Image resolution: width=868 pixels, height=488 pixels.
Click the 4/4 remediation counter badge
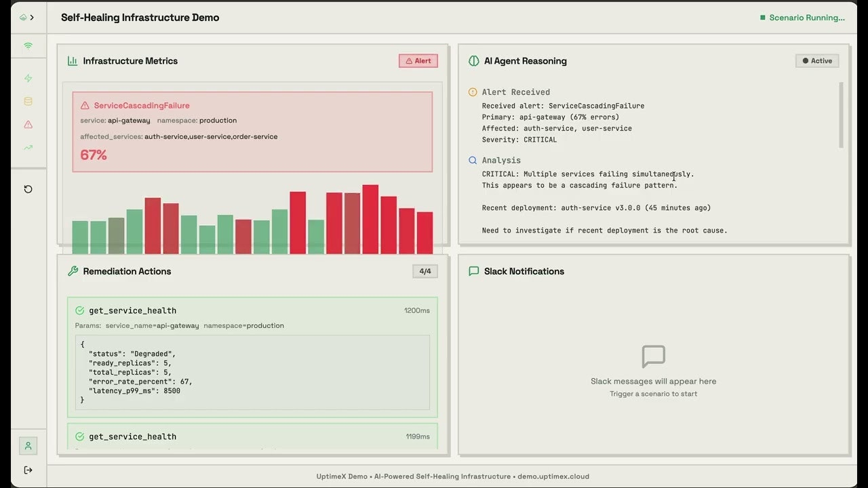(425, 271)
